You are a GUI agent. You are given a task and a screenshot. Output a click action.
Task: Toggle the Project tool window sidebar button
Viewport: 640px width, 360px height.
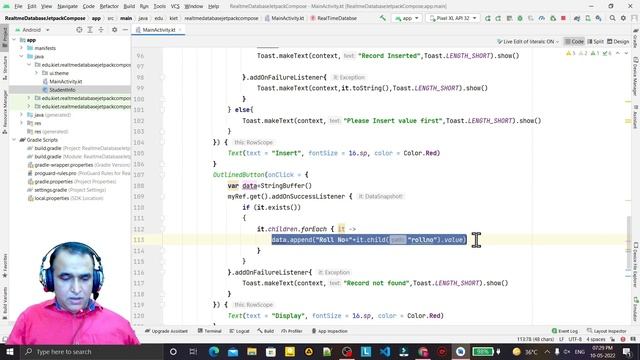coord(5,37)
